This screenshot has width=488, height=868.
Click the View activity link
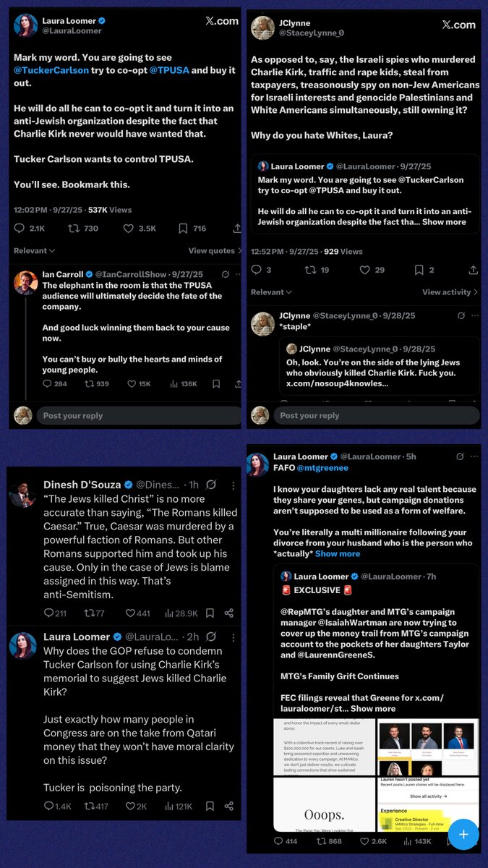click(450, 292)
